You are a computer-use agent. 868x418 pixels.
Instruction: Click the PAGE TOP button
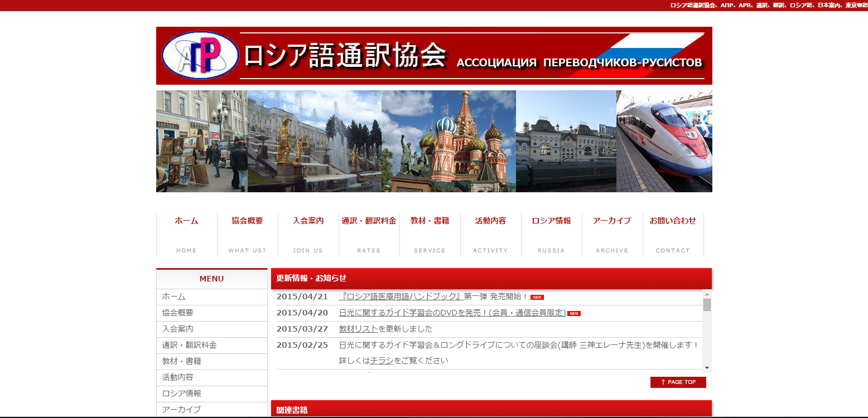click(678, 382)
